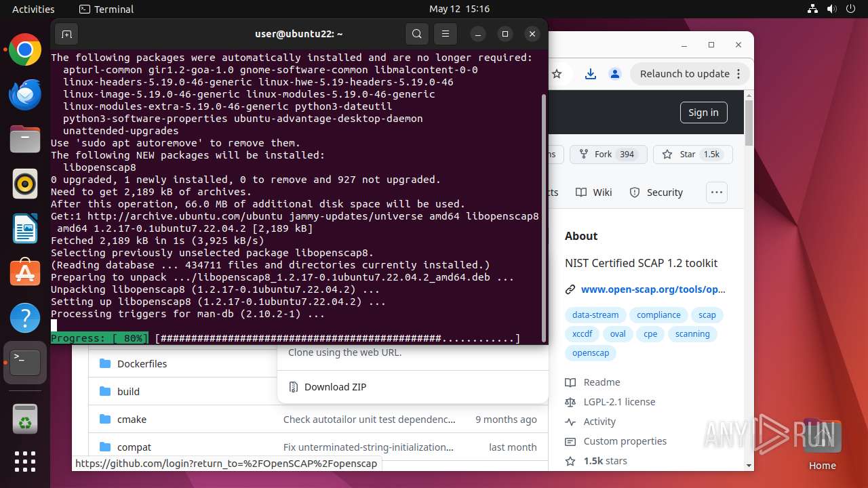This screenshot has height=488, width=868.
Task: Open the Trash icon in dock
Action: tap(25, 419)
